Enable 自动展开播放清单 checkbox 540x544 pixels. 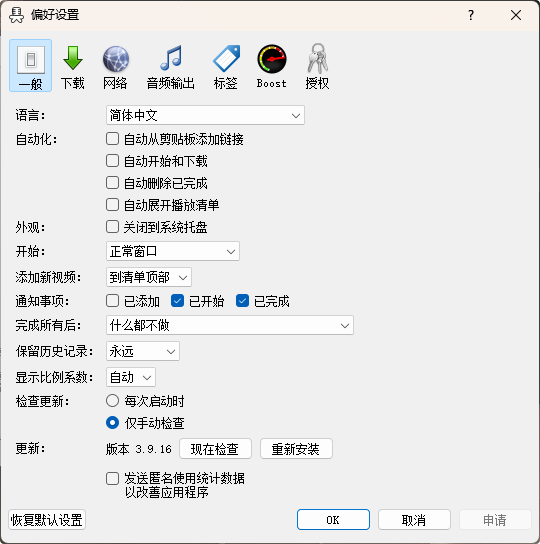(112, 205)
